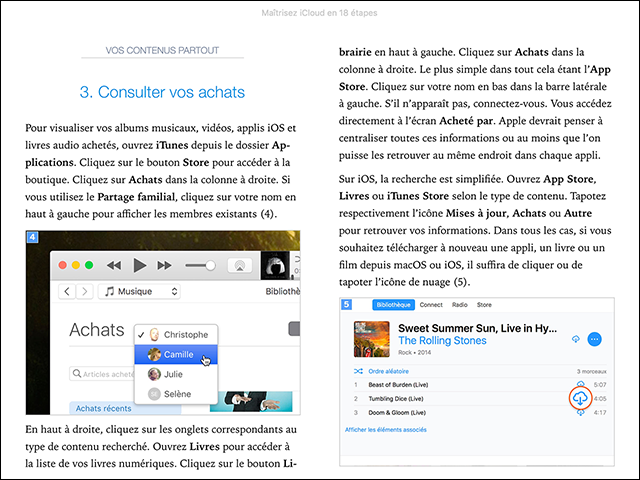Click the play button in iTunes
This screenshot has width=640, height=480.
pos(140,266)
